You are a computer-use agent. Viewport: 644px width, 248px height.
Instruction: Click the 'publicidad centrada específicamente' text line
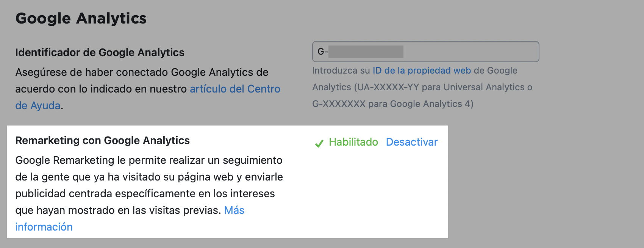(145, 193)
